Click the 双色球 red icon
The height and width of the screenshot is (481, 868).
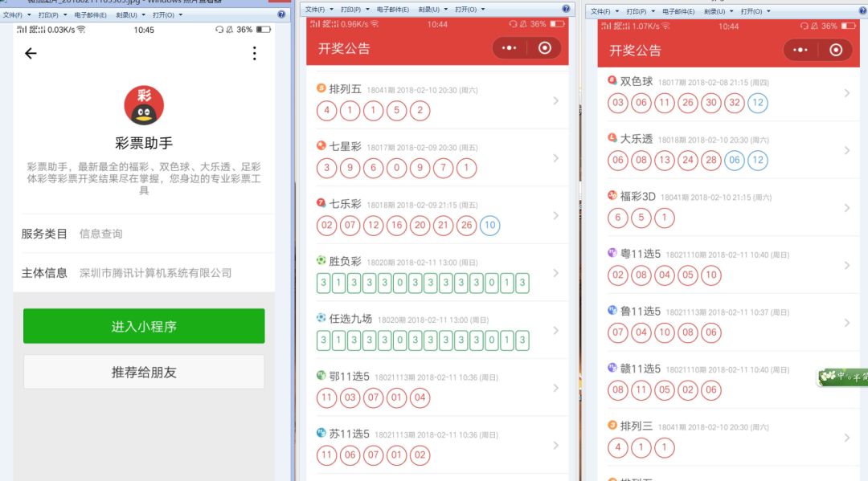[x=612, y=80]
